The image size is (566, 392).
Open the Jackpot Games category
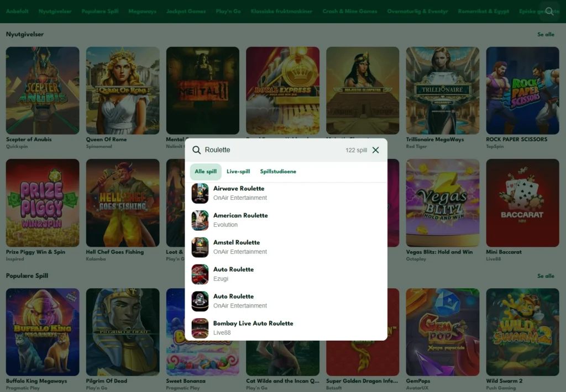coord(186,11)
